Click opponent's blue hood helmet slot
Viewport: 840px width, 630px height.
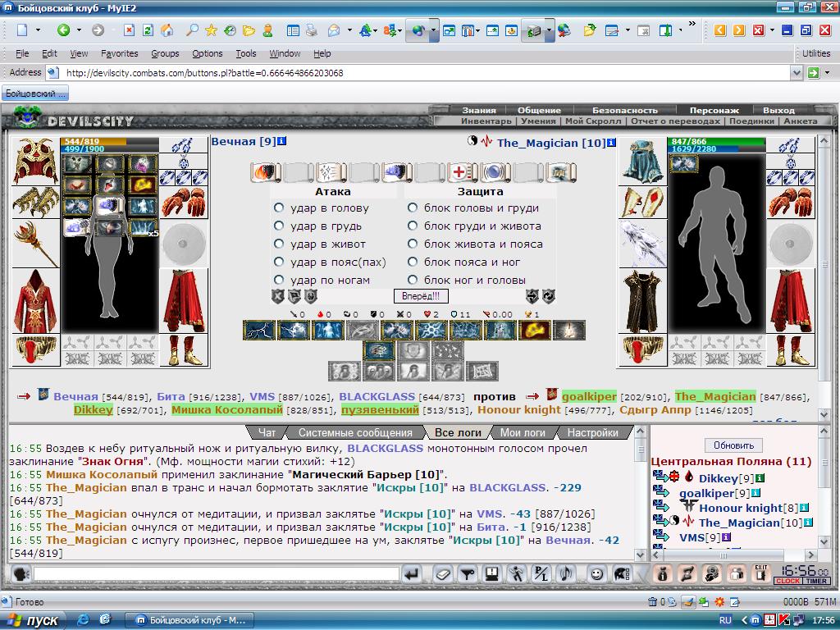tap(642, 161)
